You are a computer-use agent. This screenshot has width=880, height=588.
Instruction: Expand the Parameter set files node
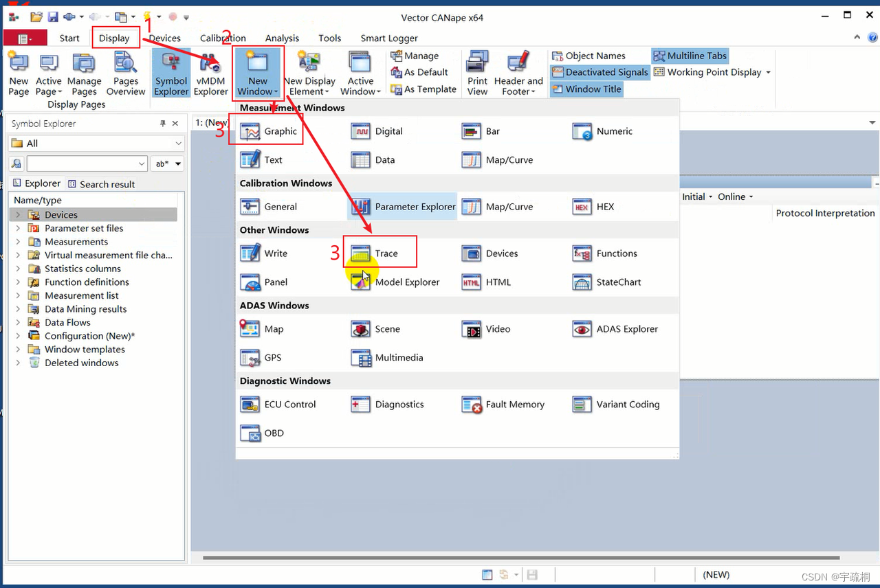19,228
